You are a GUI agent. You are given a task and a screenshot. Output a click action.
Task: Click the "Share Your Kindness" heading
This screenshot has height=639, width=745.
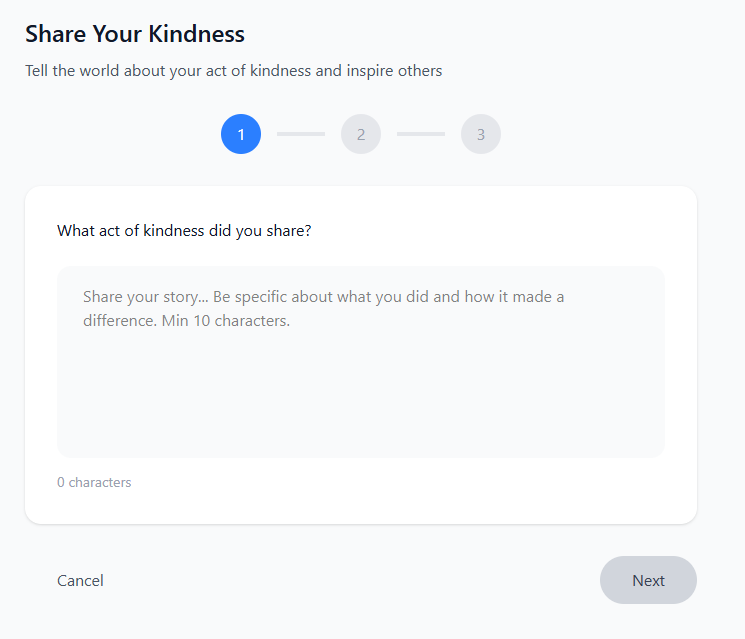tap(135, 34)
